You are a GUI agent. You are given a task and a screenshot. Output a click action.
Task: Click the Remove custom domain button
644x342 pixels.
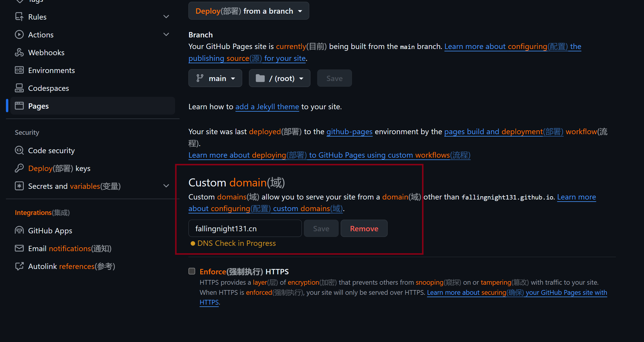click(364, 229)
